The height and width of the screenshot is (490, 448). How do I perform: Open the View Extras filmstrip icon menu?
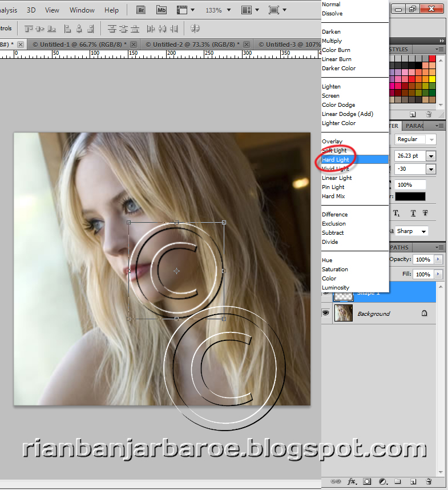point(185,10)
